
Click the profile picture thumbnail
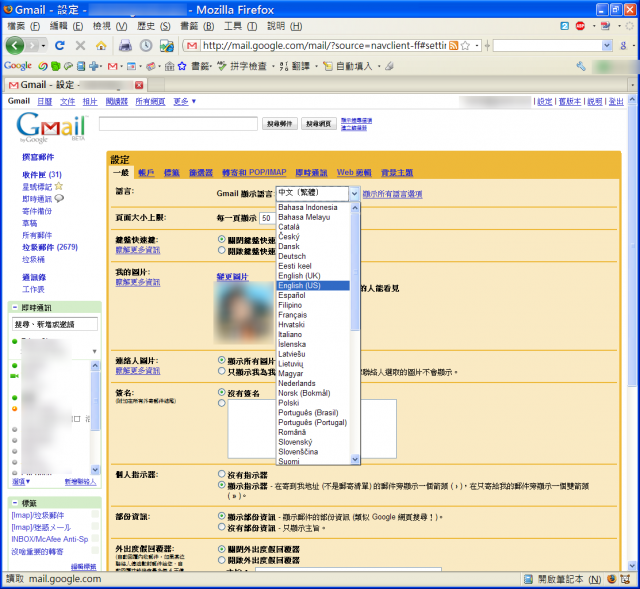244,313
